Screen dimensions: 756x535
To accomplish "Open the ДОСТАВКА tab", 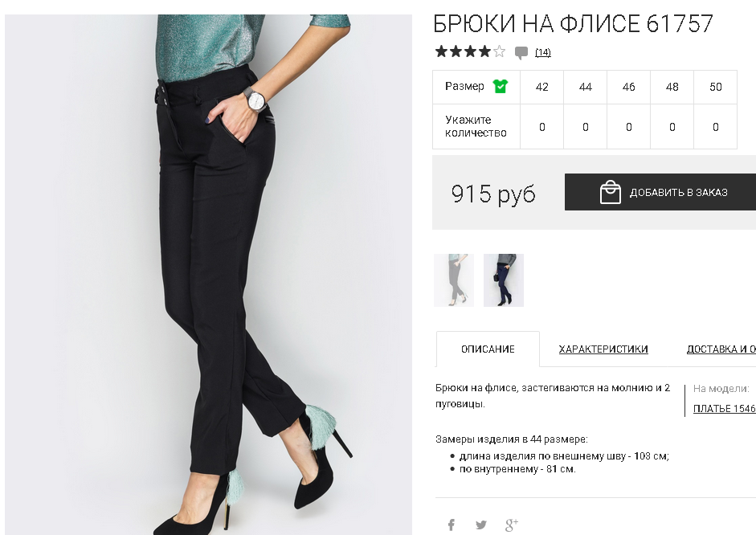I will [721, 349].
